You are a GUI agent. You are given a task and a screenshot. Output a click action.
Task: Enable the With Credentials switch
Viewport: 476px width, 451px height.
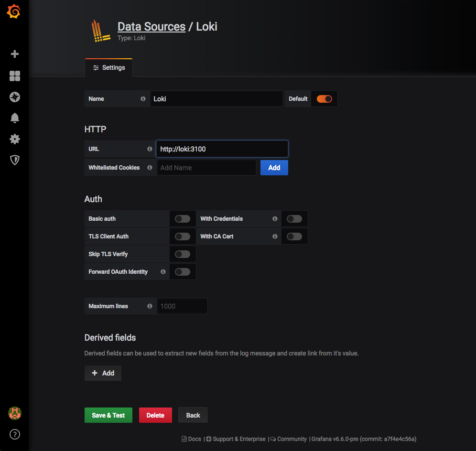click(x=294, y=218)
